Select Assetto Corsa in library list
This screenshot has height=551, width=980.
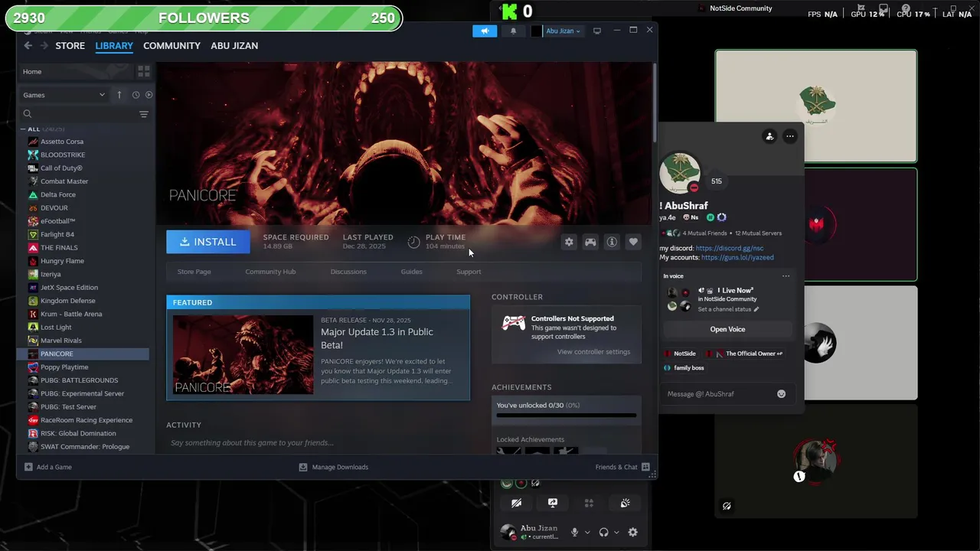pyautogui.click(x=62, y=142)
